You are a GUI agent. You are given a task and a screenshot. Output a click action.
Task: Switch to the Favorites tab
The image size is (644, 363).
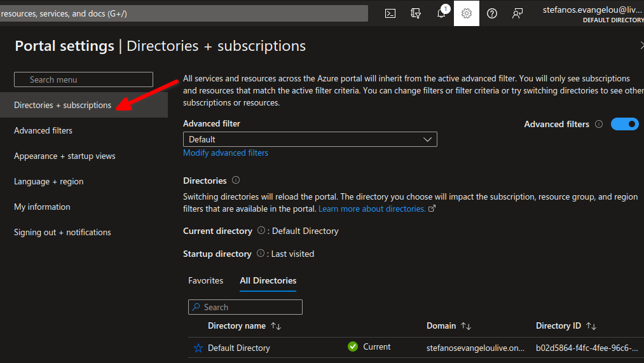point(206,280)
